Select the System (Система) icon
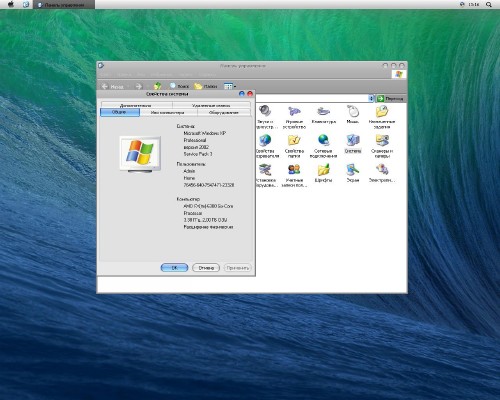500x400 pixels. (353, 144)
